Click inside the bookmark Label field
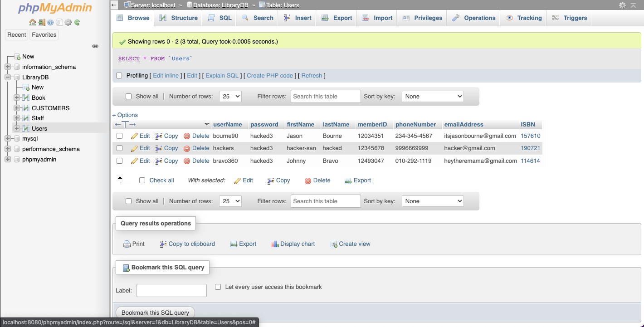 171,290
